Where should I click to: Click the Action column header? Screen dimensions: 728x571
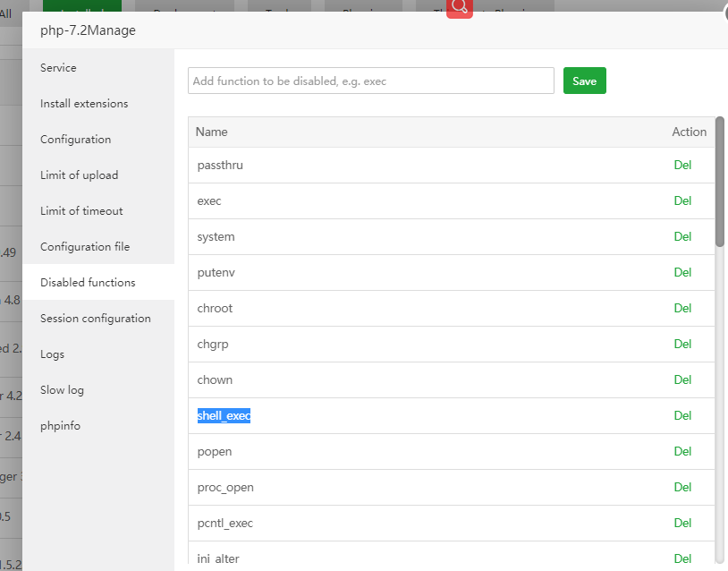point(689,132)
